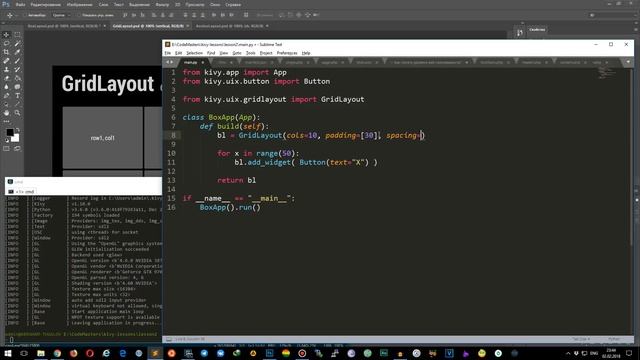The image size is (640, 360).
Task: Reset to default black and white colors
Action: pyautogui.click(x=7, y=140)
